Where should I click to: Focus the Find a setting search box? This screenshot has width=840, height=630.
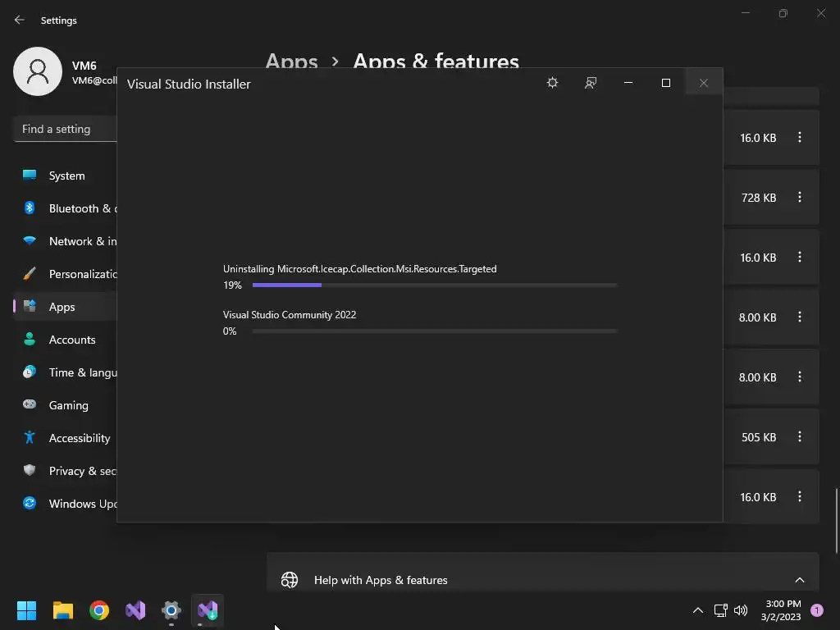pyautogui.click(x=66, y=129)
